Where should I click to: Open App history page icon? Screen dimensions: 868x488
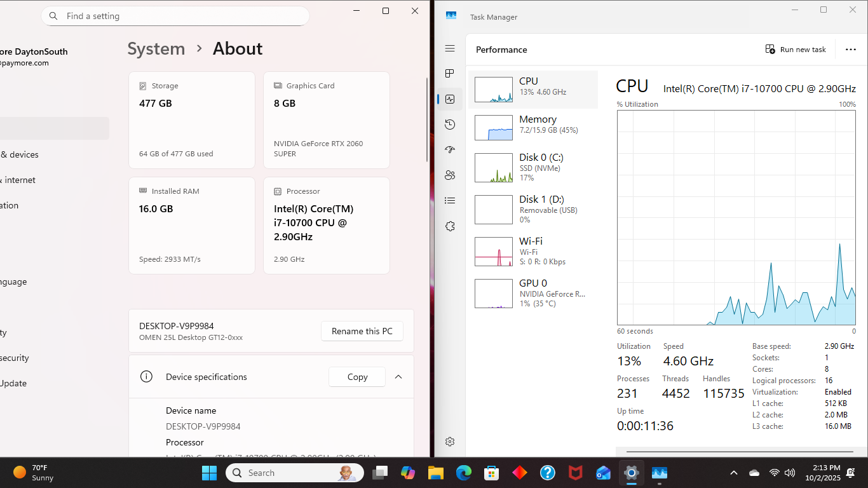click(x=450, y=125)
